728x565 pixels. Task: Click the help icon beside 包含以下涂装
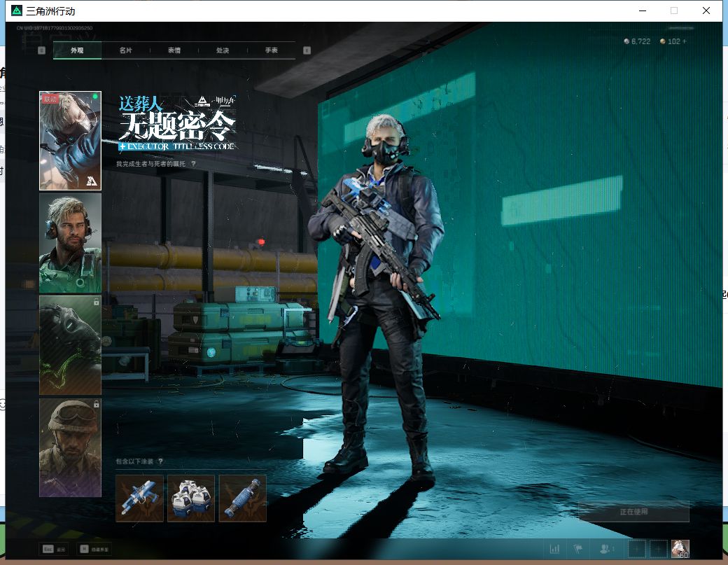click(x=160, y=461)
